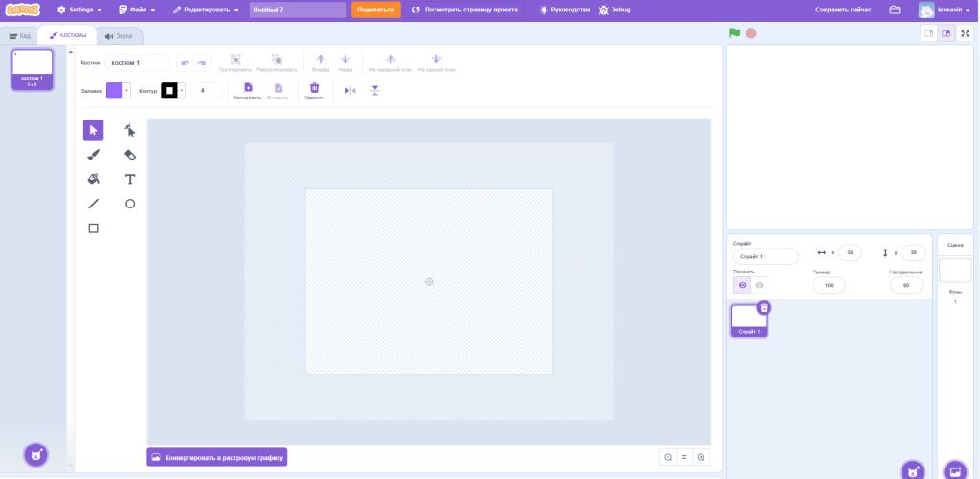Reset the canvas zoom level

[x=684, y=457]
